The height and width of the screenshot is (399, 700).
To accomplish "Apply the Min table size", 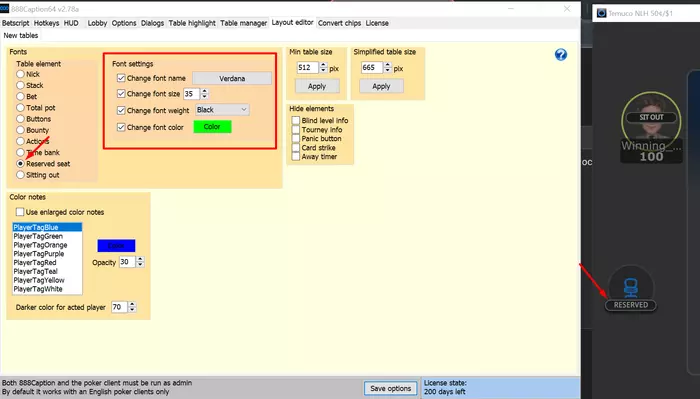I will [317, 87].
